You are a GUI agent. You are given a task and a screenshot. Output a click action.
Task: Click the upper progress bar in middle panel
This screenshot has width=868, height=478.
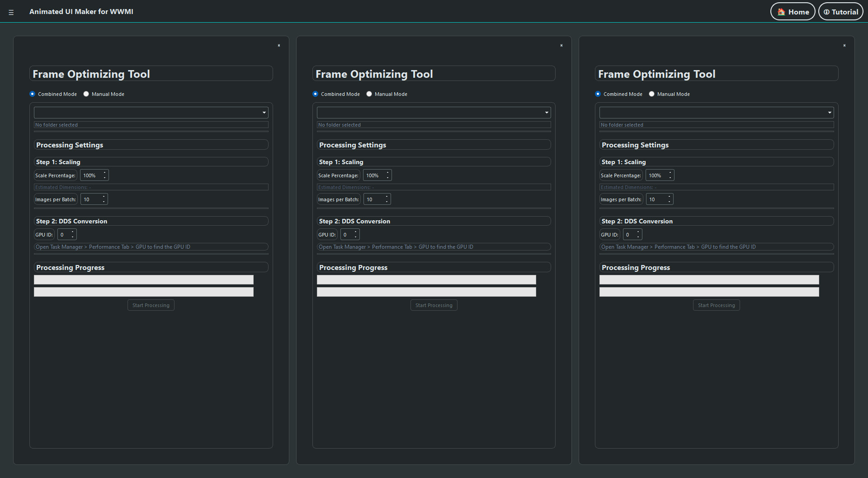[426, 280]
